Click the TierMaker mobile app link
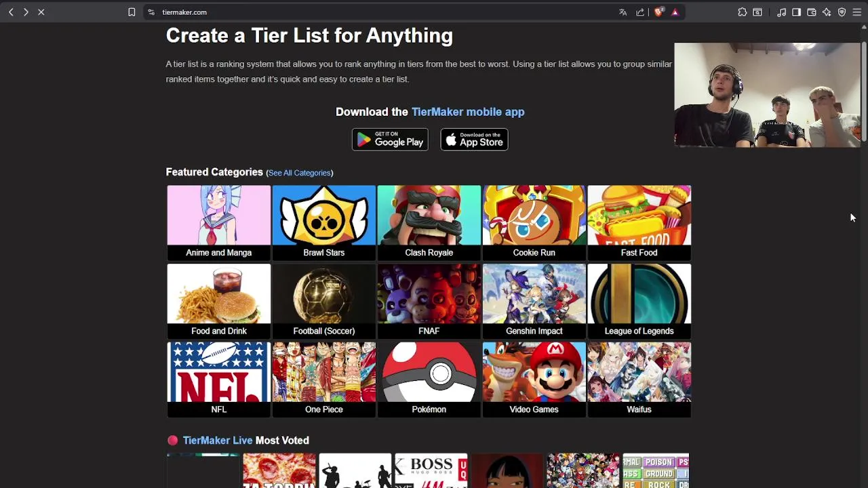The image size is (868, 488). point(468,112)
